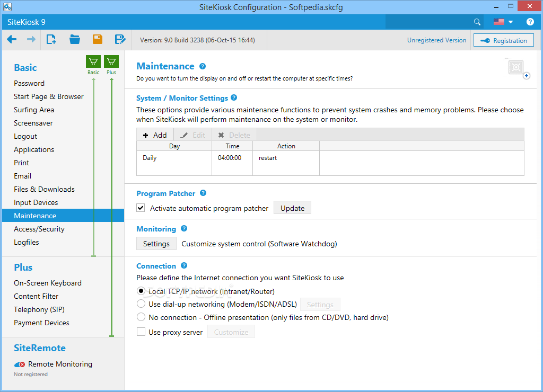Open Applications settings

(x=34, y=149)
